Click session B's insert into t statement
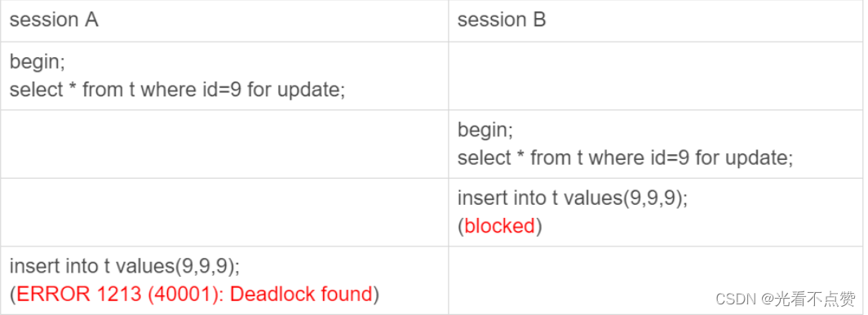 pyautogui.click(x=573, y=198)
